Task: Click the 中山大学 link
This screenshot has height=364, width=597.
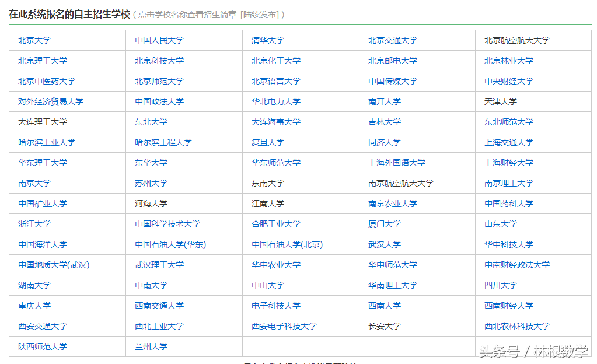Action: tap(268, 286)
